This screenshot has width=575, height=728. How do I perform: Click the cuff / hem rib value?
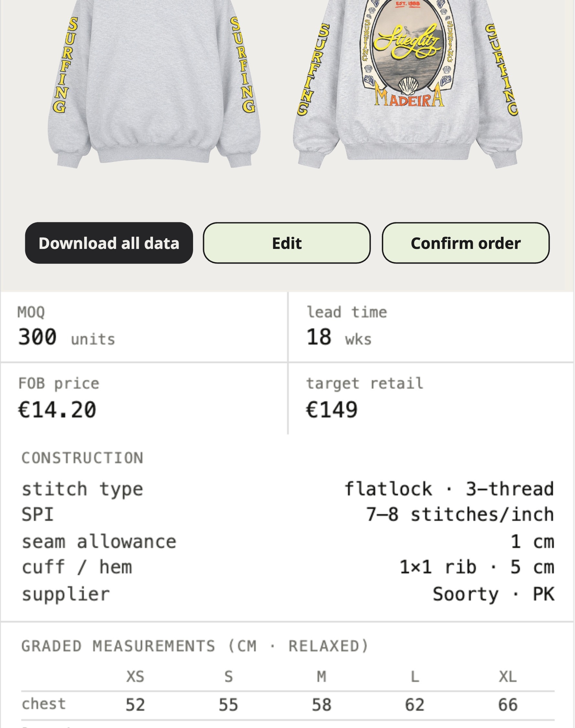coord(476,567)
